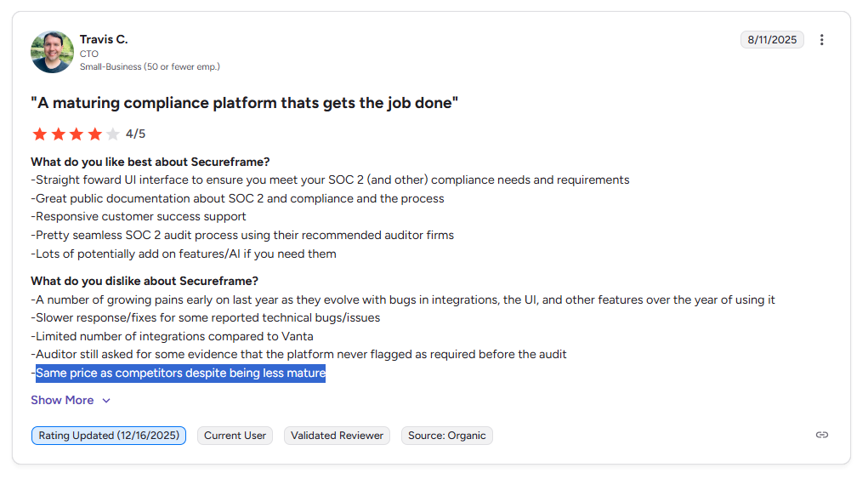This screenshot has height=479, width=868.
Task: Click the Slower response/fixes line
Action: coord(206,318)
